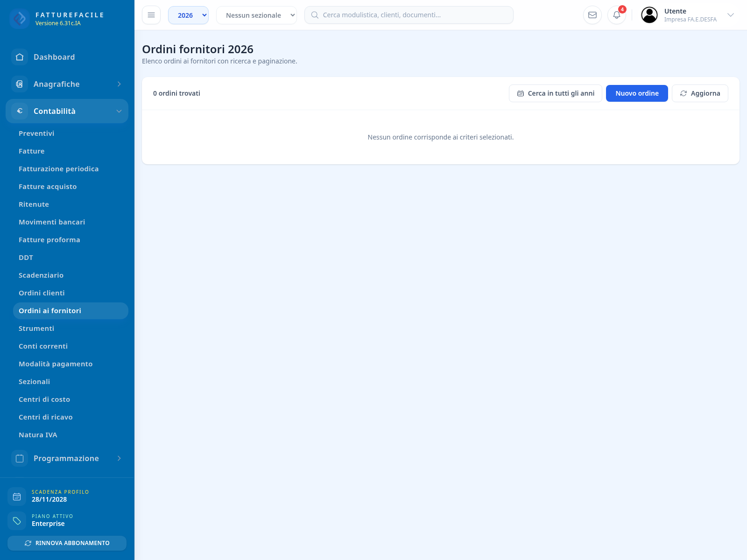Open the messages envelope icon
This screenshot has width=747, height=560.
(x=592, y=15)
